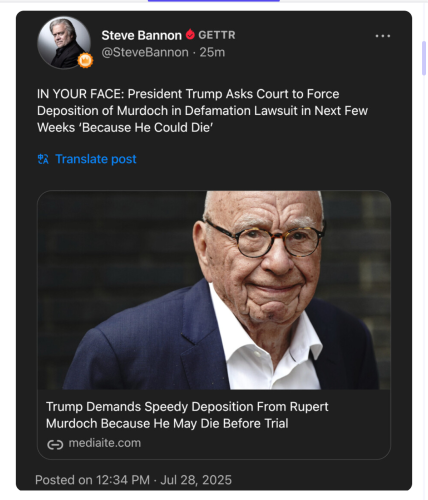
Task: Click the @SteveBannon handle
Action: pyautogui.click(x=145, y=52)
